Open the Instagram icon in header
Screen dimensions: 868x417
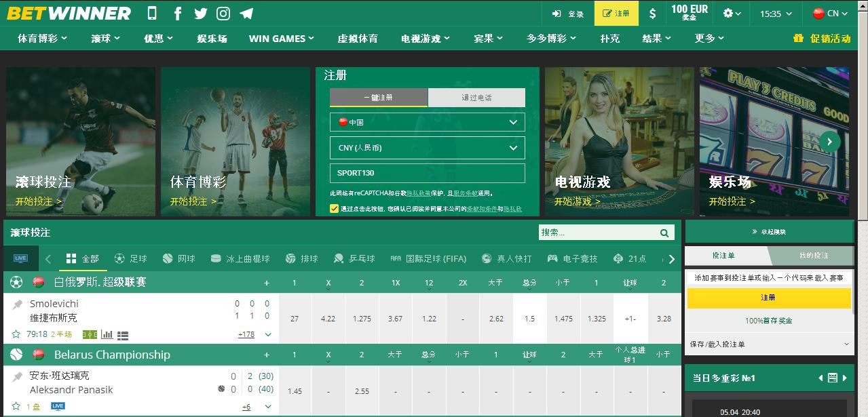223,13
